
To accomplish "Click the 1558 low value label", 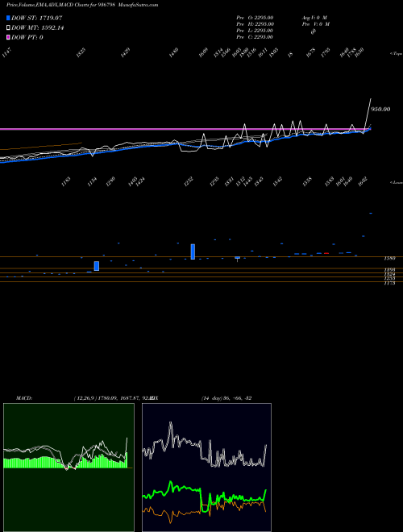I will click(307, 182).
